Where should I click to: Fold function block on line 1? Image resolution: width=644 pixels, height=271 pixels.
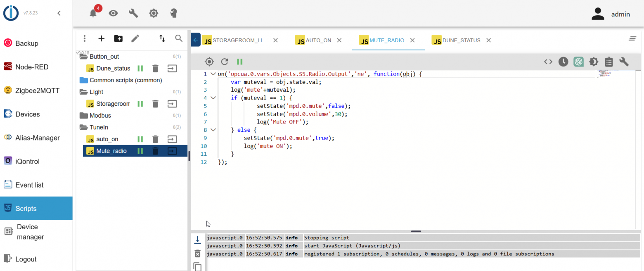point(213,74)
